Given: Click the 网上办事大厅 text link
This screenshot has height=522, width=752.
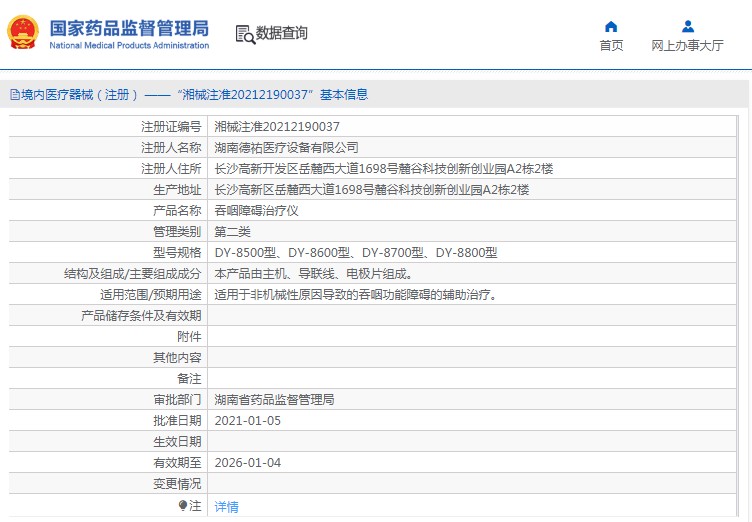Looking at the screenshot, I should click(x=687, y=46).
